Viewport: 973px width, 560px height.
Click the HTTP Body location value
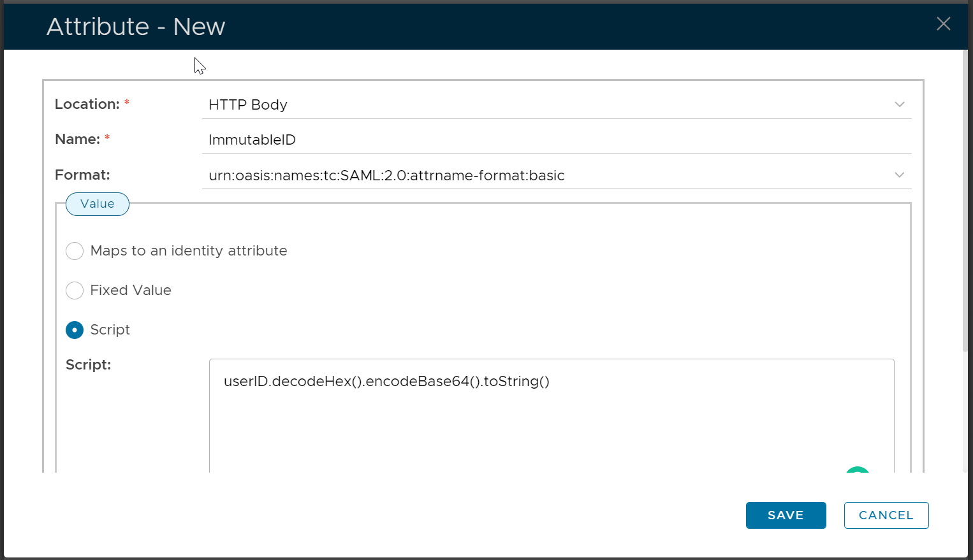click(248, 104)
